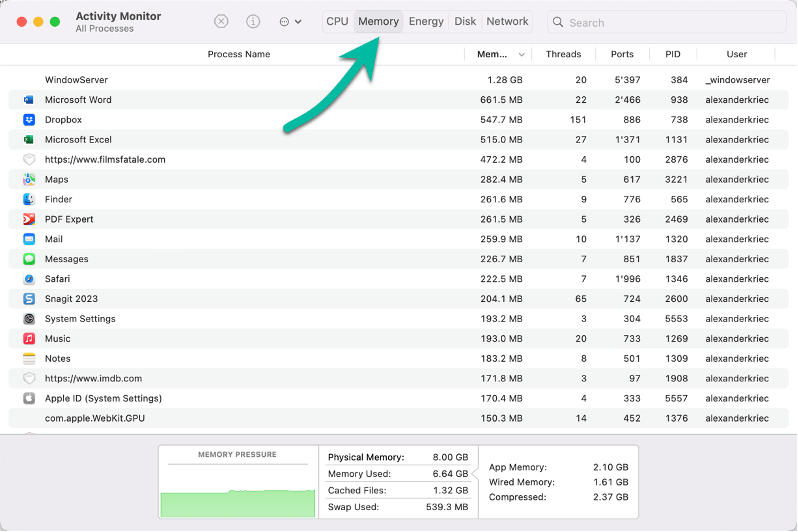Sort by the PID column header
Screen dimensions: 798x532
coord(673,54)
